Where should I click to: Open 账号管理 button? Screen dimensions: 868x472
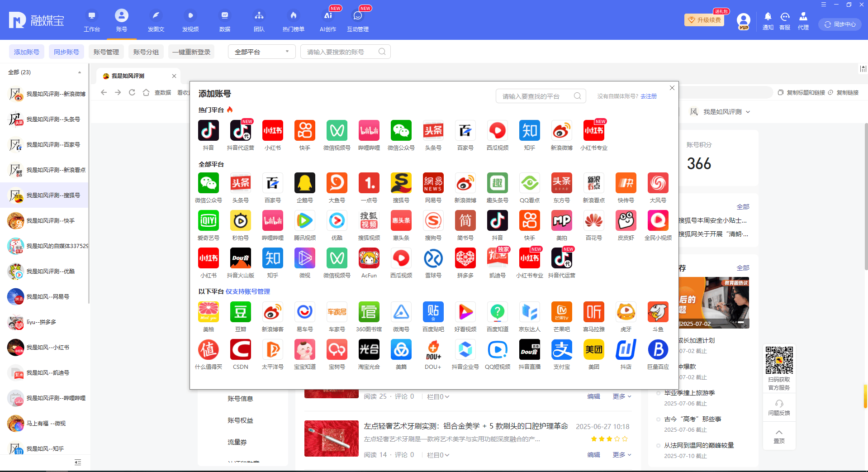[106, 52]
